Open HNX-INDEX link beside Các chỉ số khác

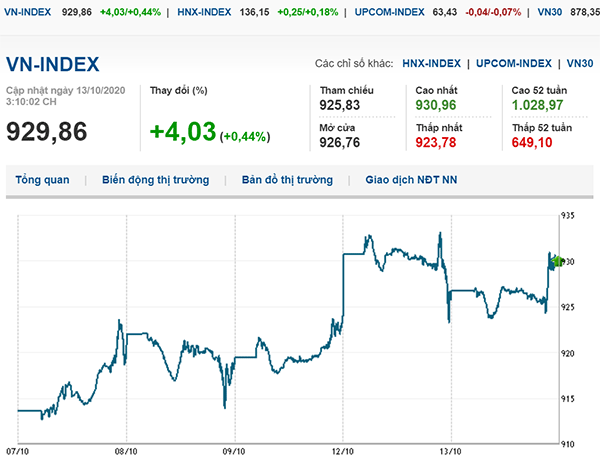tap(434, 64)
